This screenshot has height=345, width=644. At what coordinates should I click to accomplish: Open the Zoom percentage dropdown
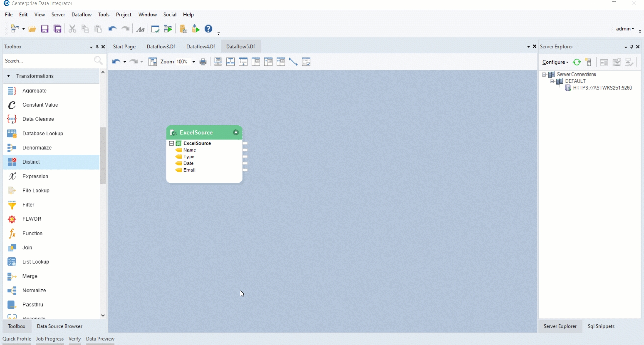pyautogui.click(x=194, y=62)
